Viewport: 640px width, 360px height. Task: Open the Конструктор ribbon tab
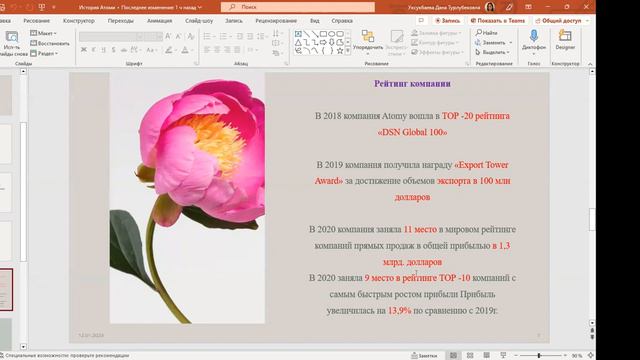pos(78,21)
